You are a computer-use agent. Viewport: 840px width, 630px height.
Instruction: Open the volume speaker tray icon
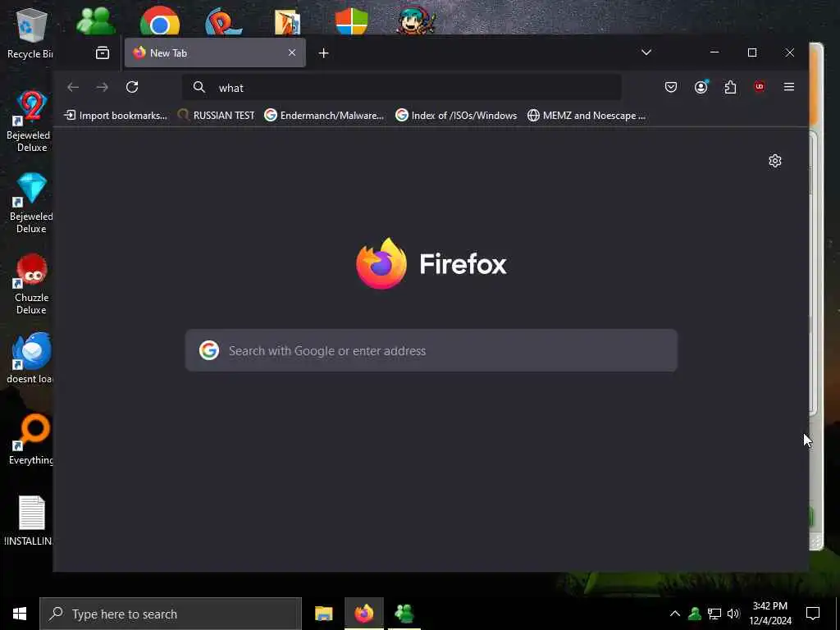[x=733, y=614]
